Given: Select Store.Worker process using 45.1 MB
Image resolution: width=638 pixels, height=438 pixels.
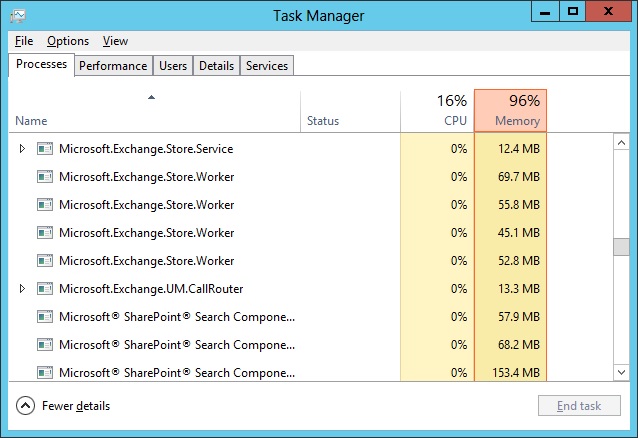Looking at the screenshot, I should point(146,233).
